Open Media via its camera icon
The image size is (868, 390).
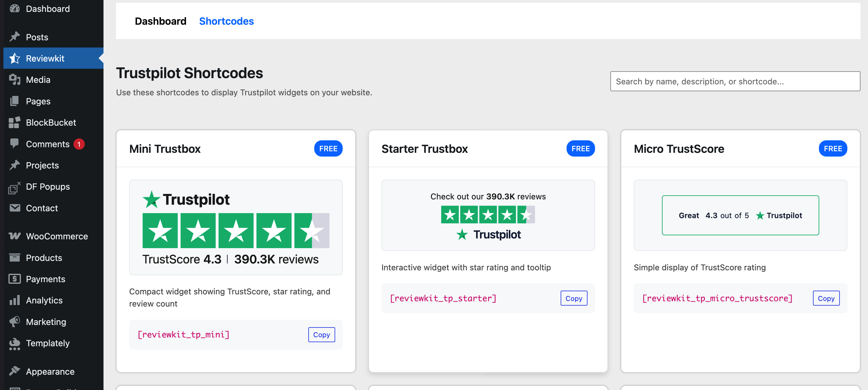pyautogui.click(x=14, y=80)
